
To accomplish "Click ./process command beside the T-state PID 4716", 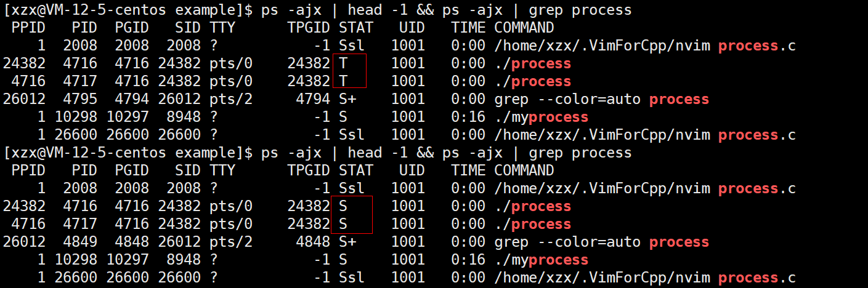I will pos(533,63).
